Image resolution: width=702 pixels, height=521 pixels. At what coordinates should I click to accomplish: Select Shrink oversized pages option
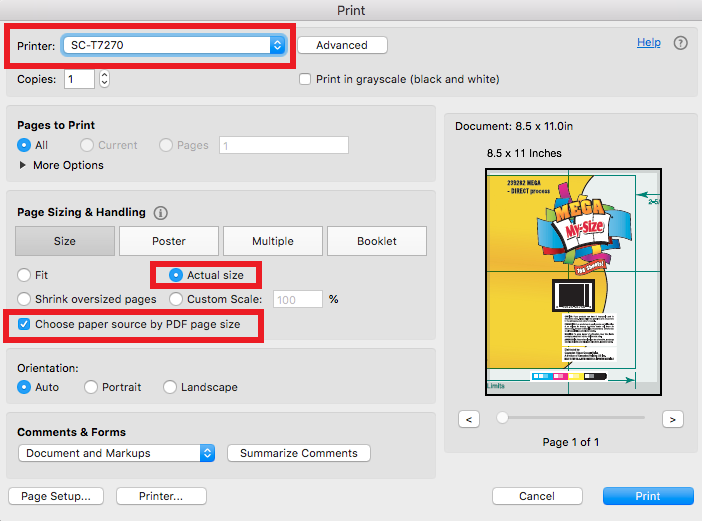coord(24,299)
